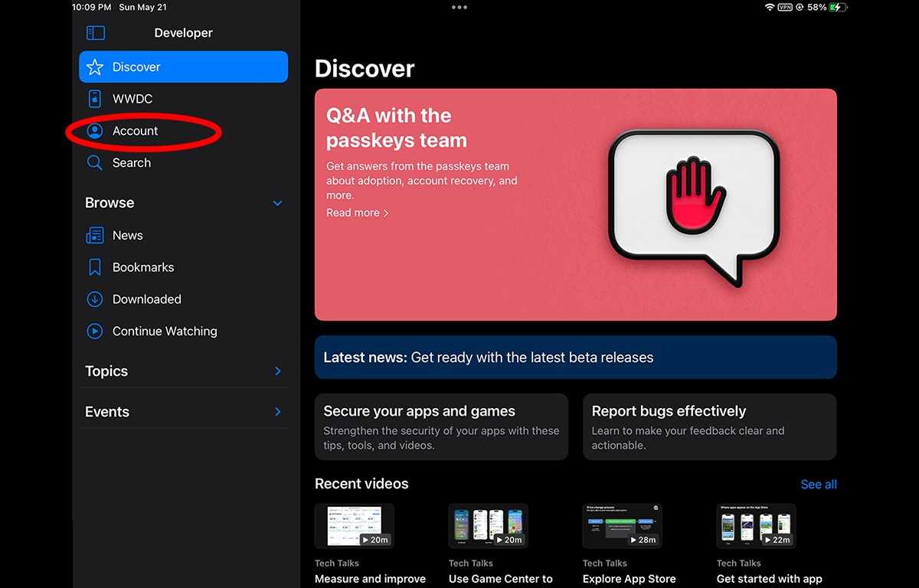Open Account via the person icon
This screenshot has height=588, width=919.
click(x=95, y=131)
